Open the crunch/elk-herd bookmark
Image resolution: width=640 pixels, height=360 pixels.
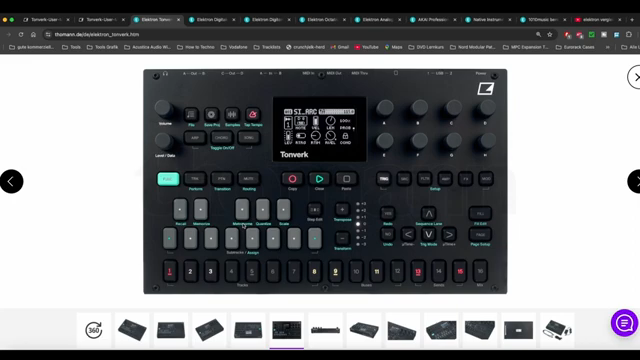(305, 47)
